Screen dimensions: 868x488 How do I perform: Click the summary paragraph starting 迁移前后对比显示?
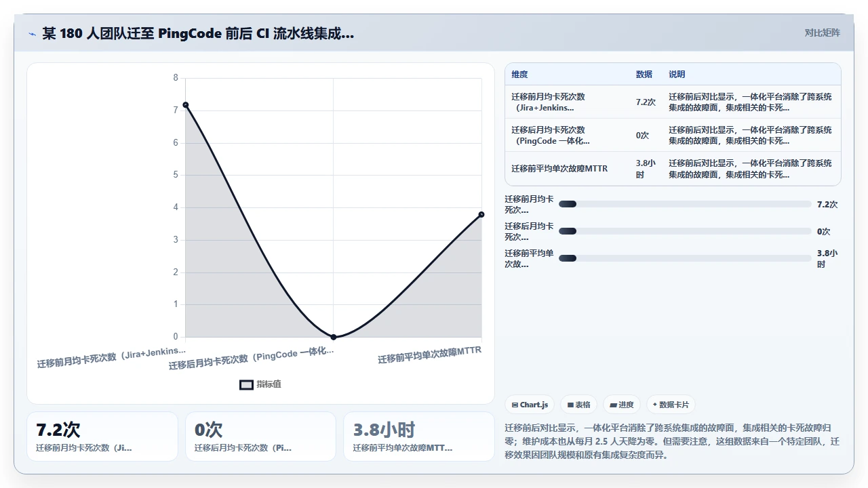click(672, 441)
